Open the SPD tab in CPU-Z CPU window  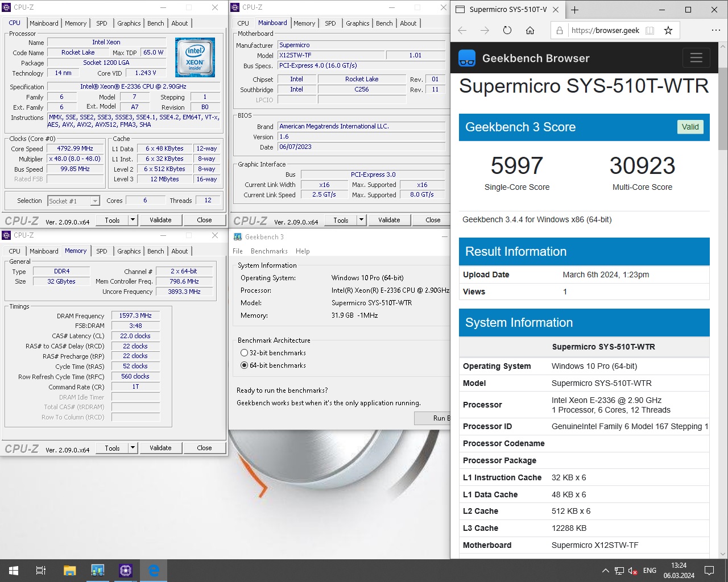[x=102, y=23]
